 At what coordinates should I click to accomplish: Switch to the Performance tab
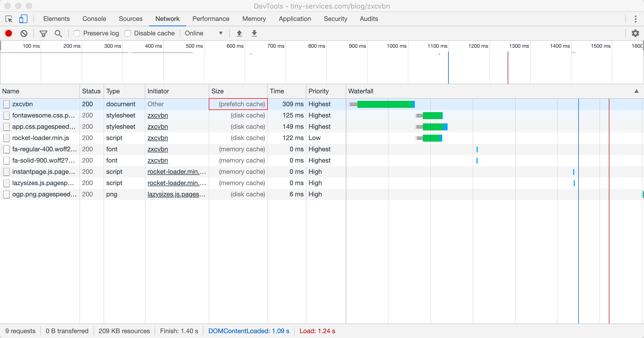click(x=211, y=19)
